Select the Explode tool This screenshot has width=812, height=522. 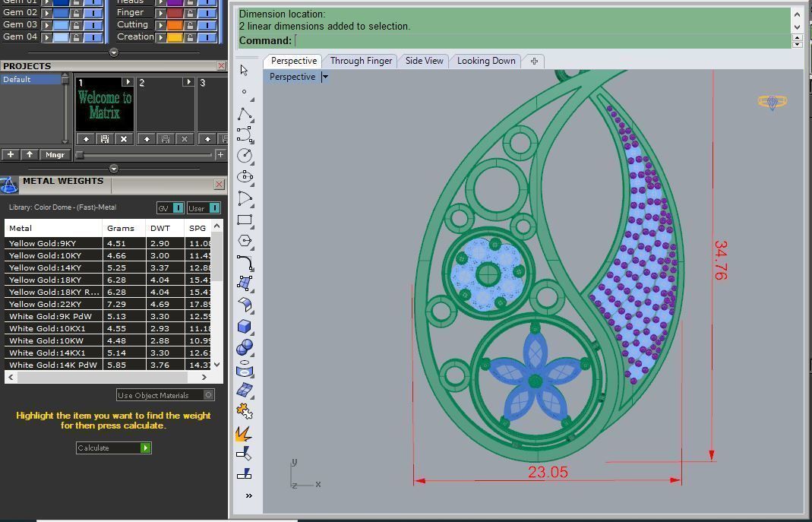(244, 433)
